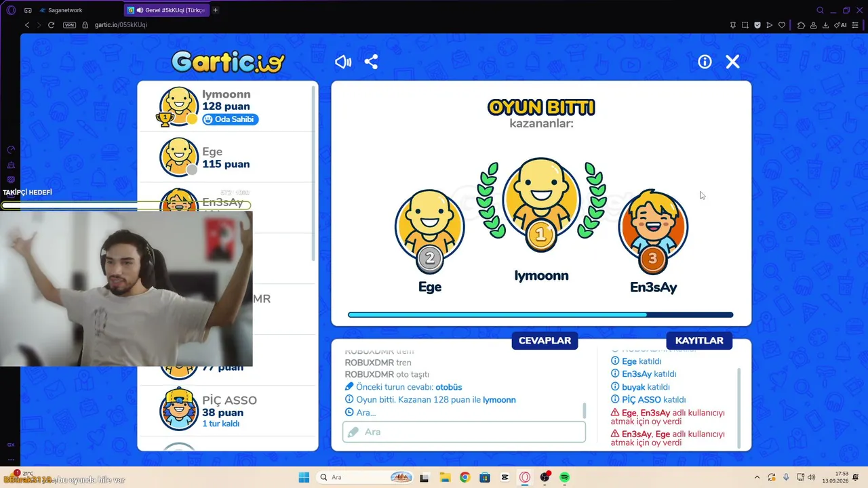
Task: Close the Gartic room with X
Action: (x=732, y=62)
